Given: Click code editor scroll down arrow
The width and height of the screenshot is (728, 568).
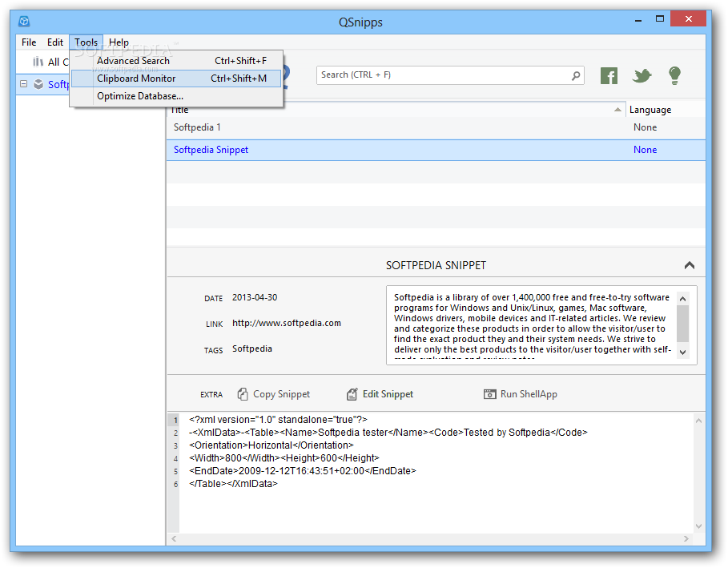Looking at the screenshot, I should tap(698, 526).
